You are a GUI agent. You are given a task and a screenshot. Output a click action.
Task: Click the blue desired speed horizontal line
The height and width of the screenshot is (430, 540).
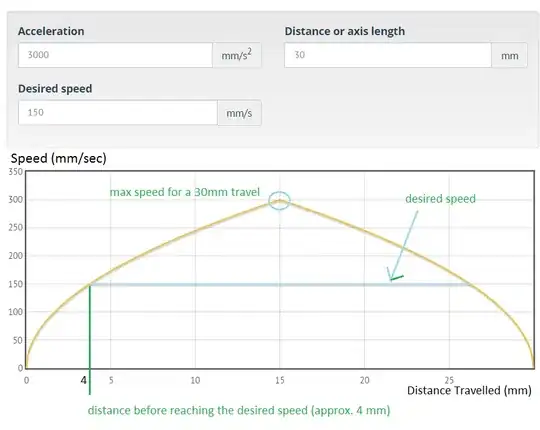[x=281, y=285]
